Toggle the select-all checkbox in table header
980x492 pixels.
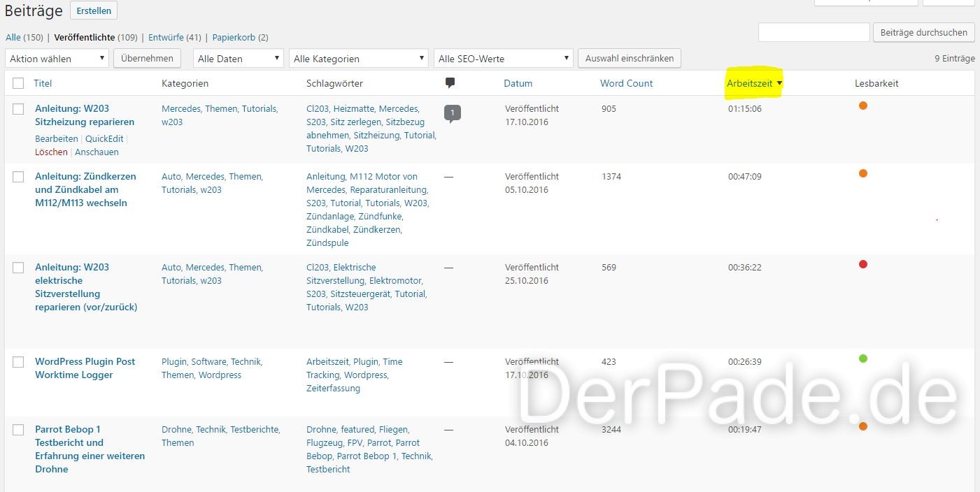click(18, 83)
